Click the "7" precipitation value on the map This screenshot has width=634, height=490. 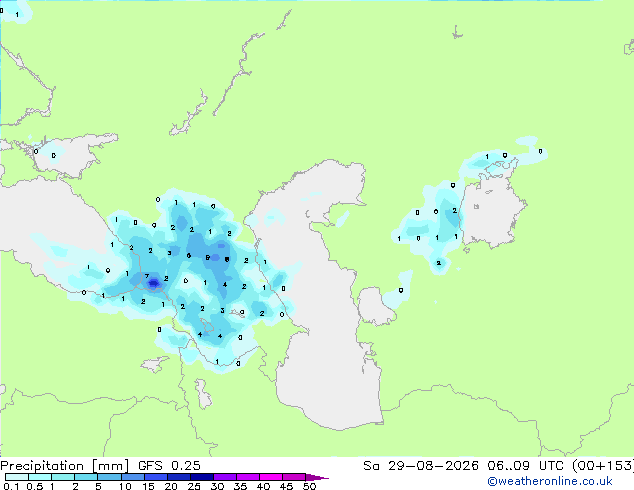pyautogui.click(x=147, y=277)
